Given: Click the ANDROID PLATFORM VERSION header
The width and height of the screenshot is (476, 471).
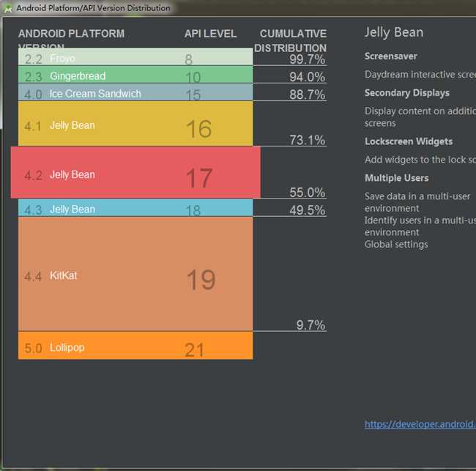Looking at the screenshot, I should pyautogui.click(x=71, y=39).
